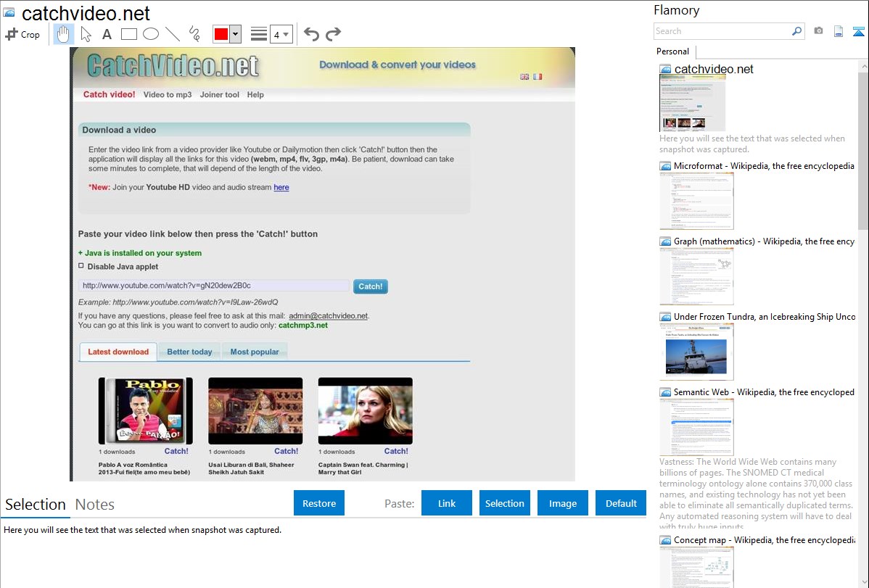Click the French flag on the webpage

(x=538, y=76)
